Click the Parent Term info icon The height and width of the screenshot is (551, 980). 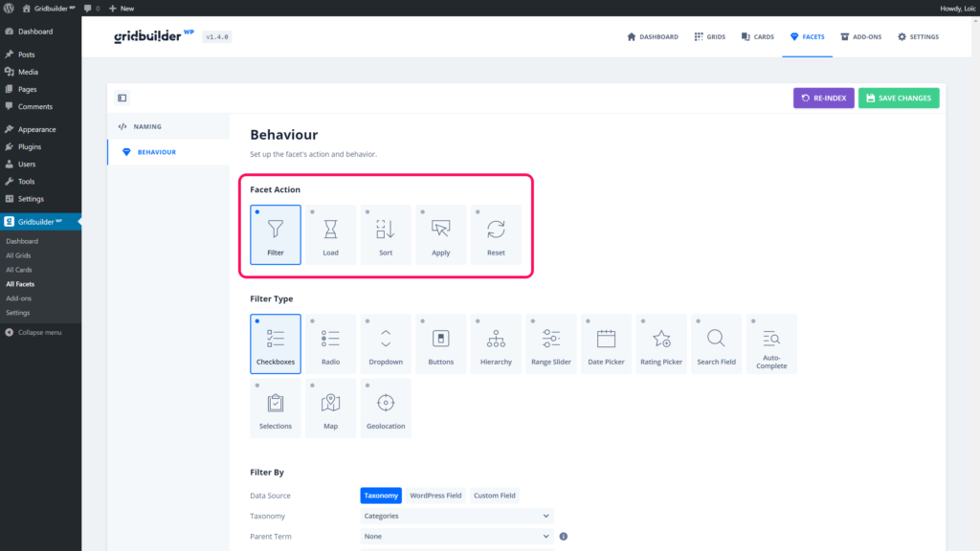point(563,536)
